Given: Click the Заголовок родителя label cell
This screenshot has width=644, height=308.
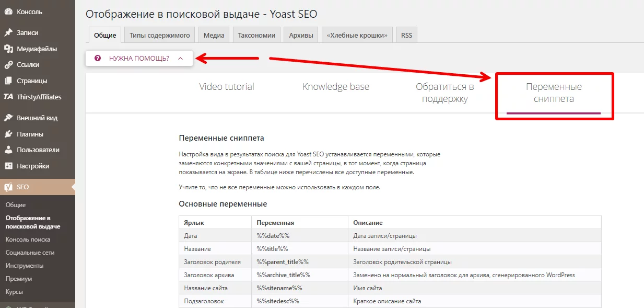Looking at the screenshot, I should pos(215,262).
